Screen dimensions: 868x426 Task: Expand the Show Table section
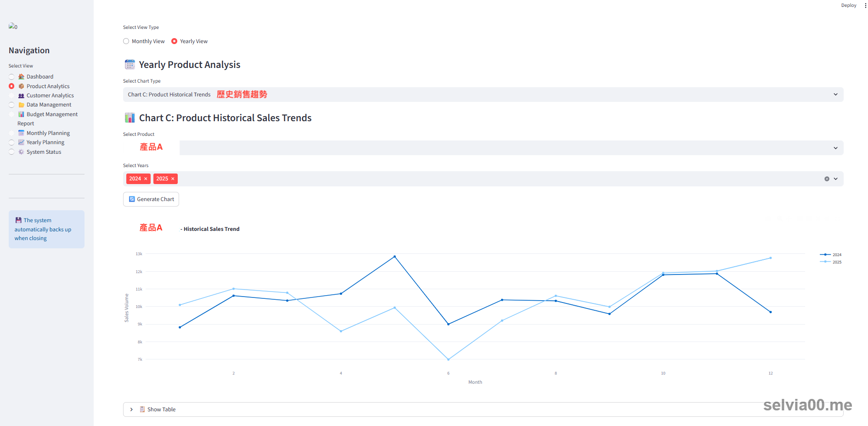pyautogui.click(x=483, y=409)
